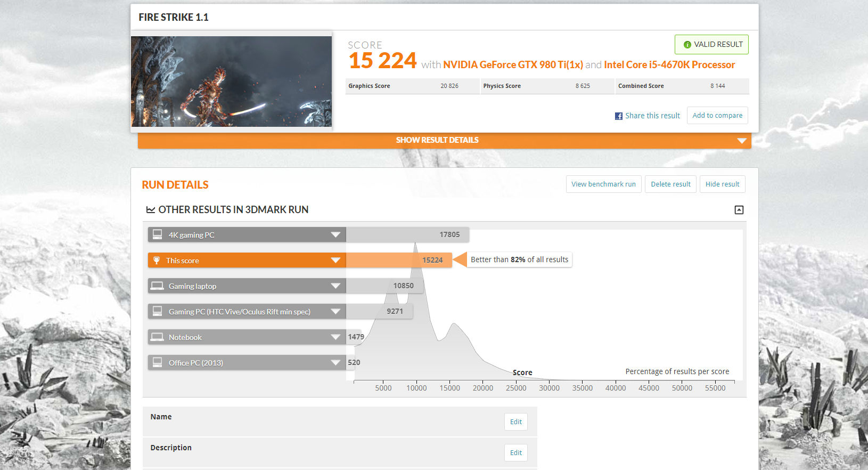Click the 4K gaming PC monitor icon
868x470 pixels.
coord(158,234)
